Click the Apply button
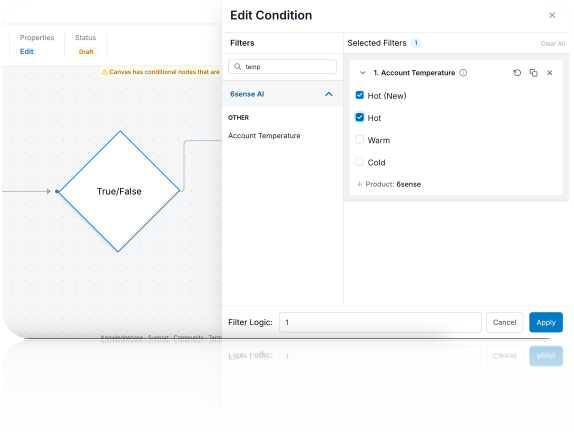This screenshot has width=574, height=435. [546, 322]
